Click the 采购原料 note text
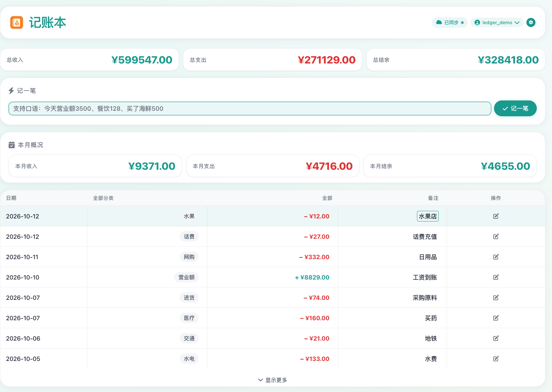 pyautogui.click(x=425, y=298)
